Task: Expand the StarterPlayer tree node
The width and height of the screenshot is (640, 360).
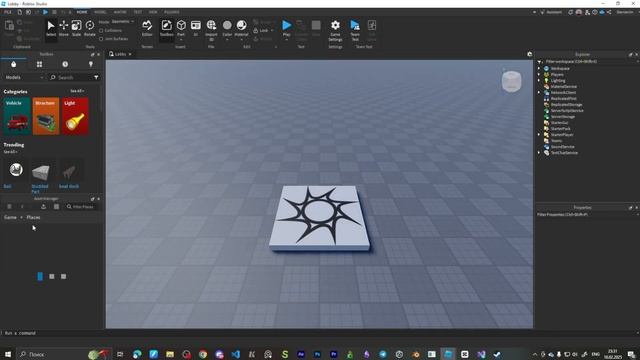Action: [x=539, y=134]
